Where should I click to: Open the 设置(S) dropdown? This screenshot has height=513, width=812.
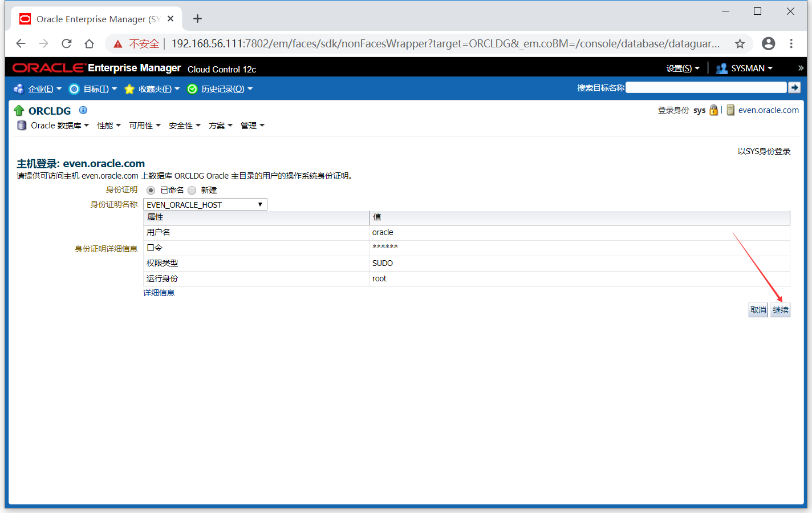point(683,68)
